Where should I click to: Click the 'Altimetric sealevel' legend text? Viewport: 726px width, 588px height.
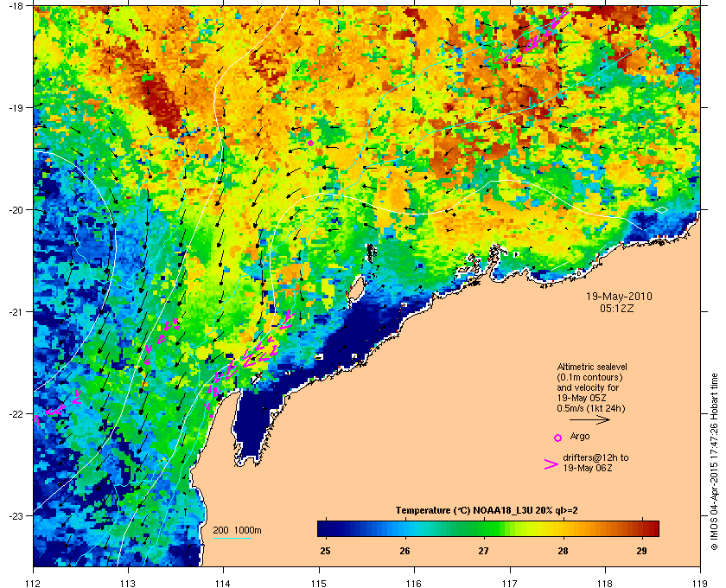[592, 367]
